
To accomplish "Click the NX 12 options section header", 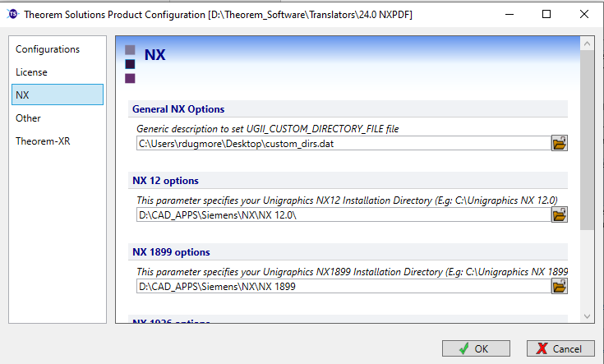I will [348, 181].
